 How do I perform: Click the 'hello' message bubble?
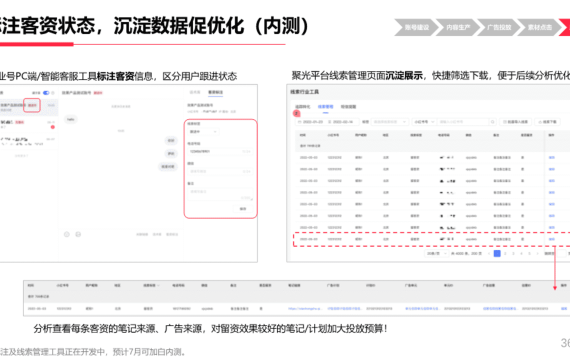point(71,119)
